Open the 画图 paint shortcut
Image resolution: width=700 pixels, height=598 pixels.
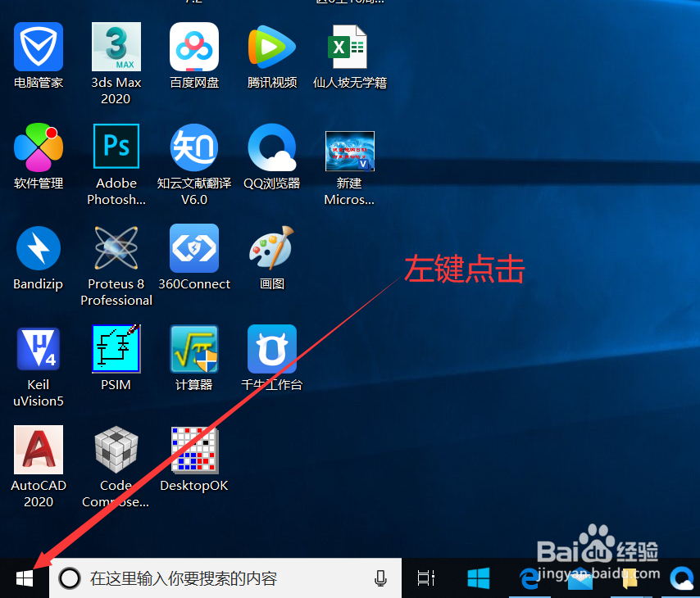point(272,247)
